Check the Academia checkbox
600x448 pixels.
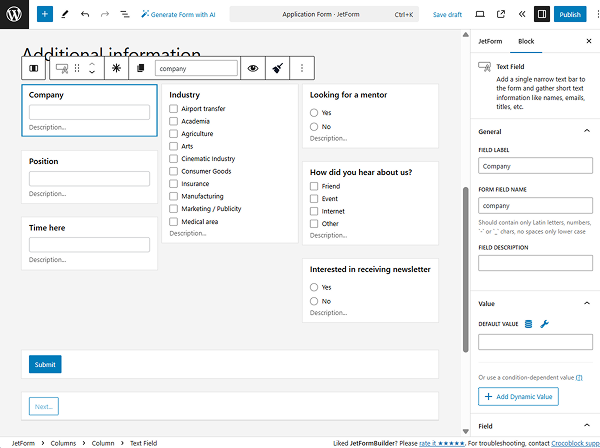coord(173,121)
